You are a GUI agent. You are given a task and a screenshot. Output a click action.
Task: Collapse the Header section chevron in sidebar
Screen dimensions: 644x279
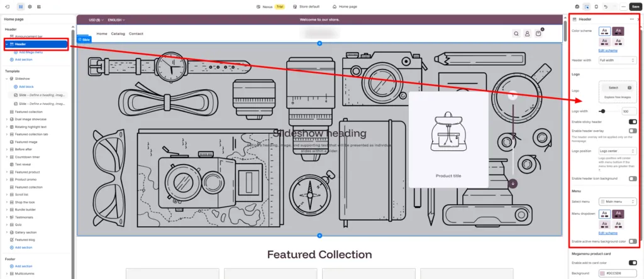click(x=6, y=44)
